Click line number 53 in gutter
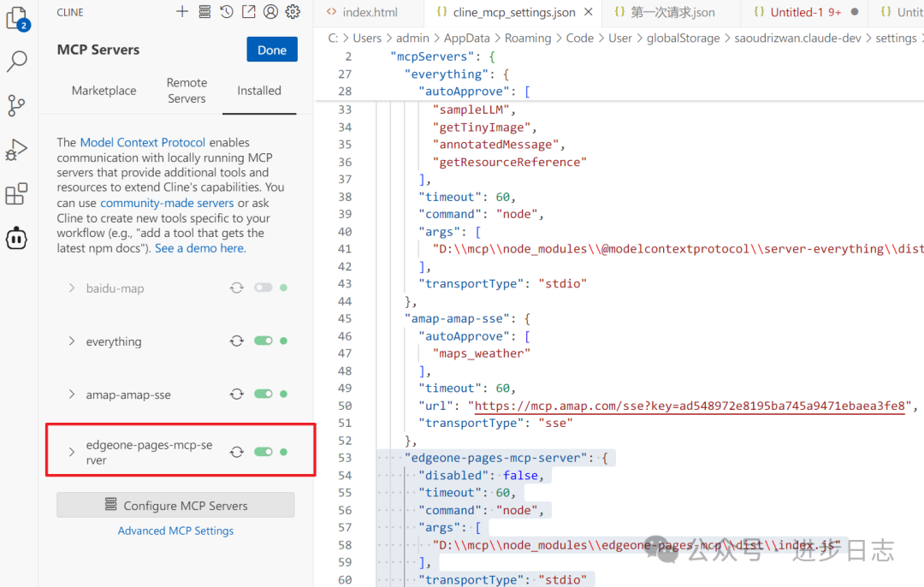924x587 pixels. tap(345, 458)
